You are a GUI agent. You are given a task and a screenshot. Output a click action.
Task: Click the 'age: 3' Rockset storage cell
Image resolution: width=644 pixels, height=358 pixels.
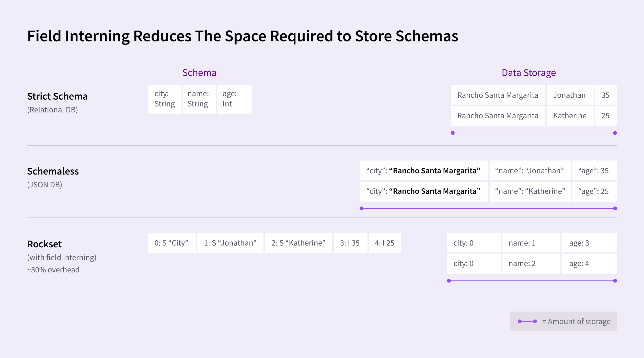(589, 243)
